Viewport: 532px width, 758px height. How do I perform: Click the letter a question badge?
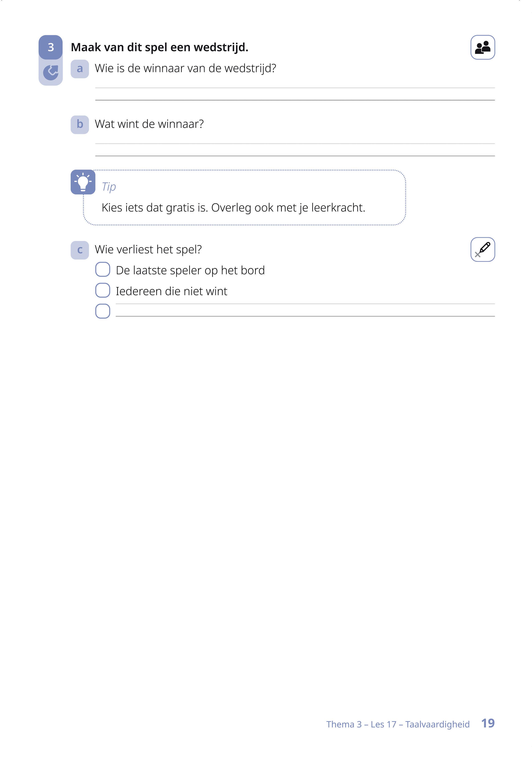[80, 69]
